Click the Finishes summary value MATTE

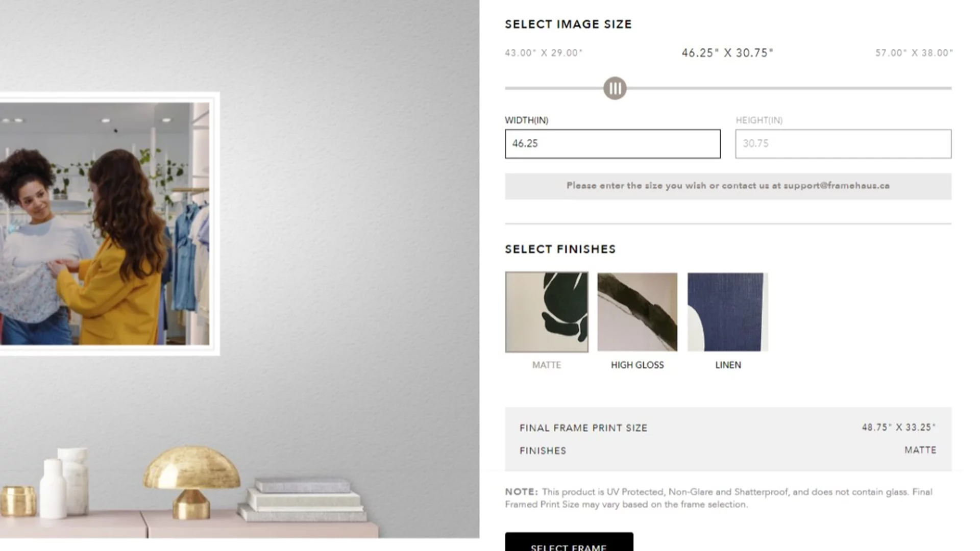click(920, 450)
